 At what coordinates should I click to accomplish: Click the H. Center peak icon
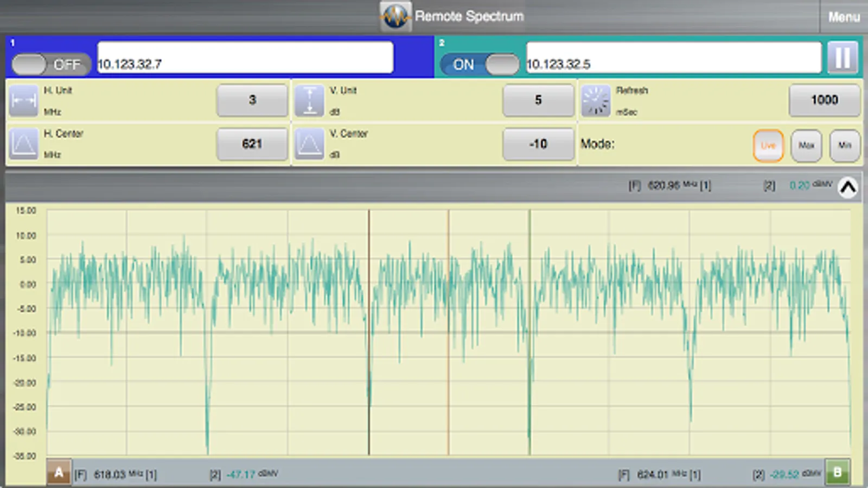(23, 144)
